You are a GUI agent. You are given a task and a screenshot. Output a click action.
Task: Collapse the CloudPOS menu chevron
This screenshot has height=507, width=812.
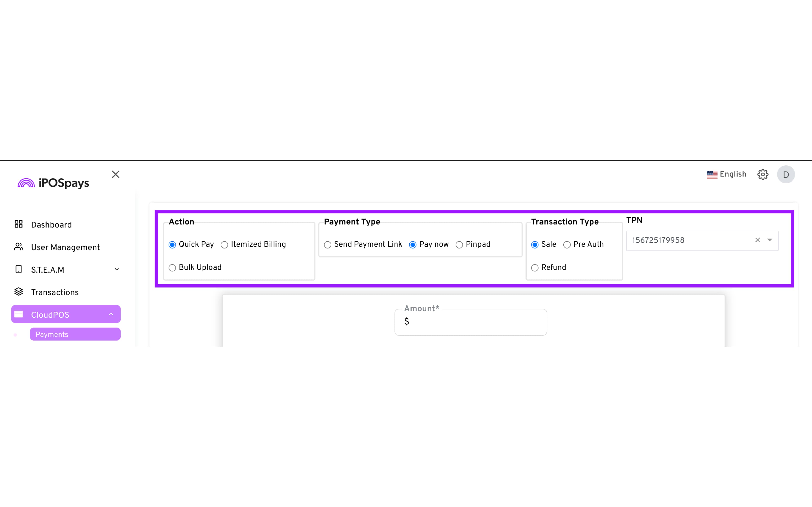pyautogui.click(x=111, y=314)
